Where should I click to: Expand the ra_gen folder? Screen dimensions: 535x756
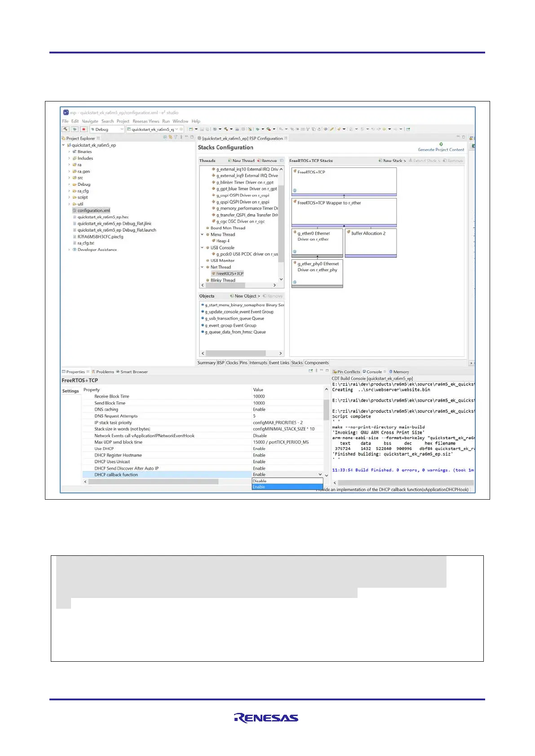69,171
